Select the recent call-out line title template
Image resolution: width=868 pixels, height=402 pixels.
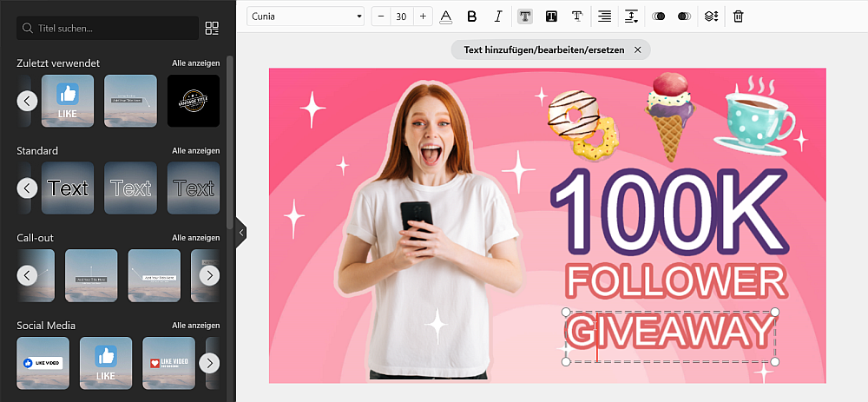[131, 101]
